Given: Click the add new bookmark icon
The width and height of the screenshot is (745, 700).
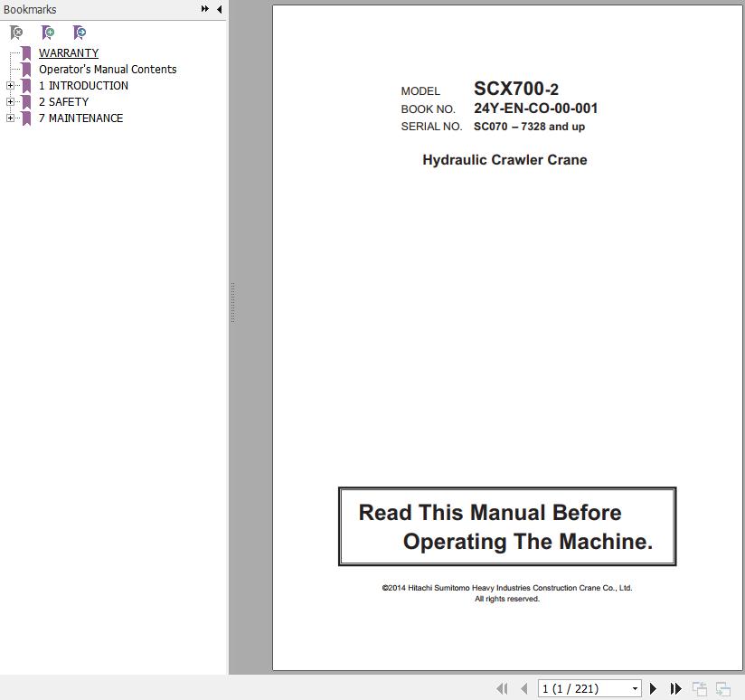Looking at the screenshot, I should 48,33.
